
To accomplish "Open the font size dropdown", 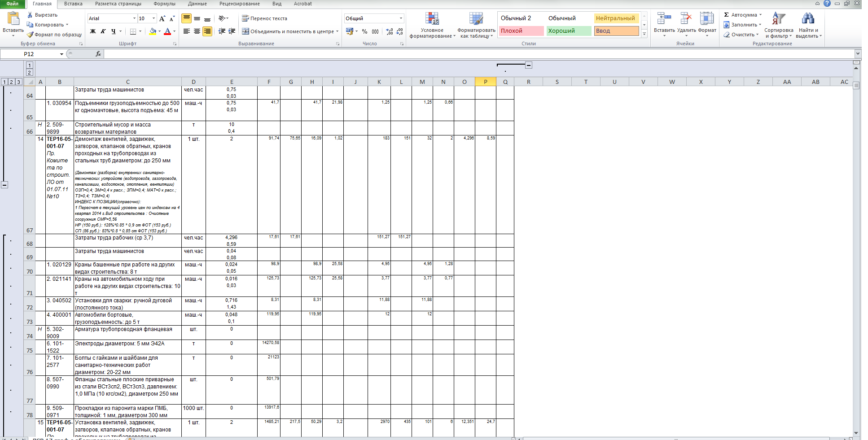I will [153, 18].
